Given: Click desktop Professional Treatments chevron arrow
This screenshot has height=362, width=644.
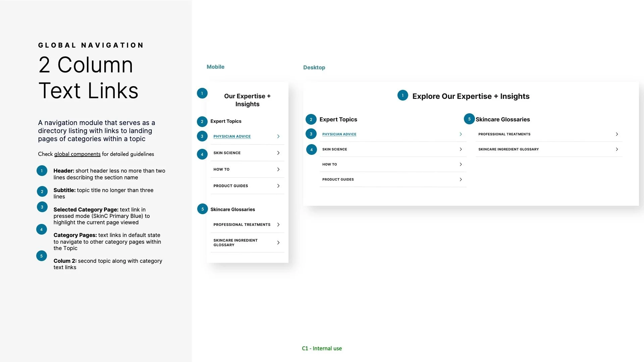Looking at the screenshot, I should 617,134.
